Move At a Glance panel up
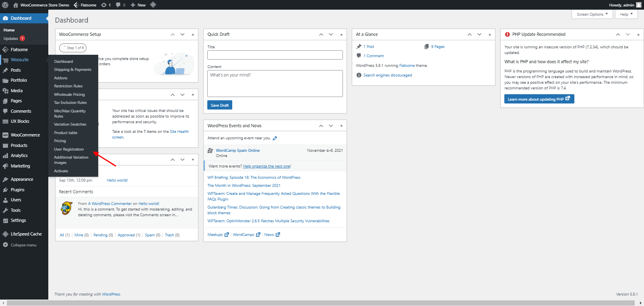Viewport: 644px width, 306px height. pyautogui.click(x=469, y=34)
